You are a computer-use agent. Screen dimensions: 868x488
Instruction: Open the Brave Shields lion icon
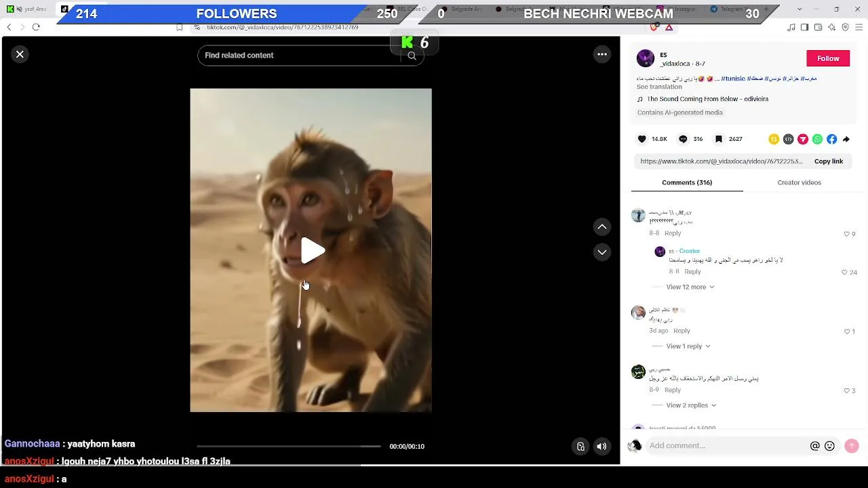[x=654, y=27]
